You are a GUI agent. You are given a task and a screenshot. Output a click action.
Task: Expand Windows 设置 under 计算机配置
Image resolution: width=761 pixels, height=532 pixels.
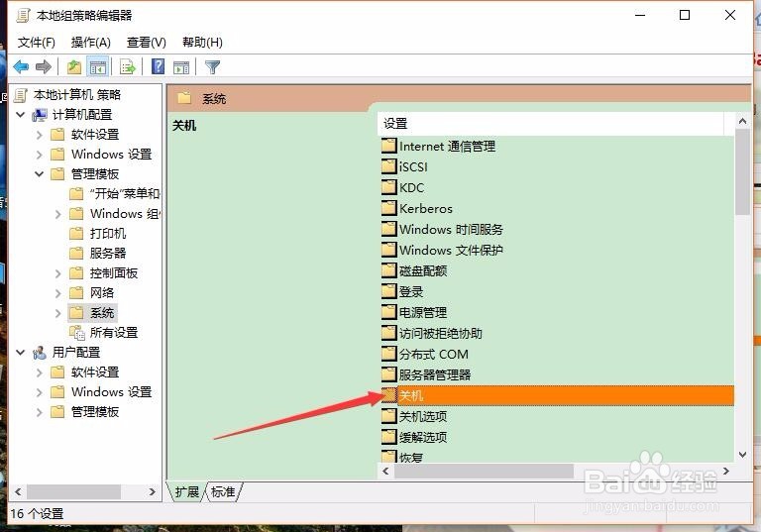pos(40,155)
